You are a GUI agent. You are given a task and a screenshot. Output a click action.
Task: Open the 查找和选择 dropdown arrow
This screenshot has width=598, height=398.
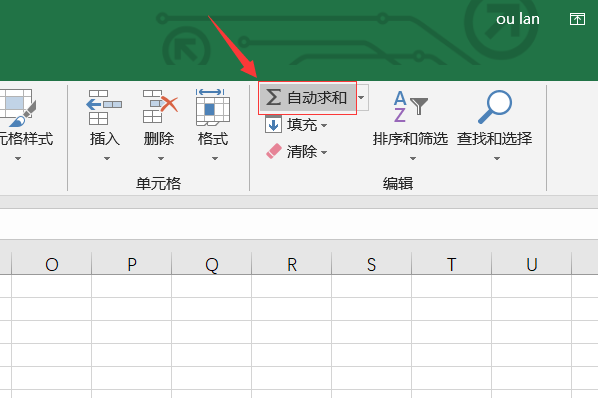[497, 158]
